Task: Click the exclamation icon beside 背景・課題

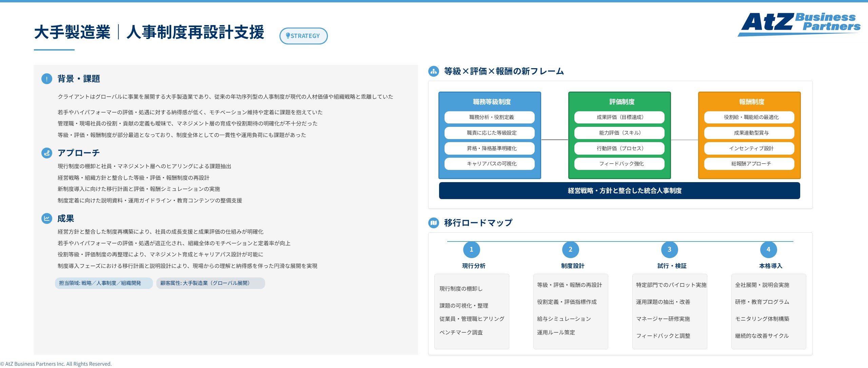Action: pyautogui.click(x=47, y=79)
